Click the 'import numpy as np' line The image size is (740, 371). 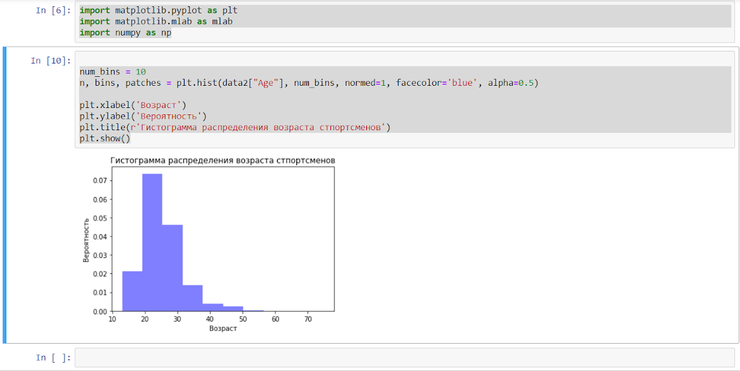pyautogui.click(x=126, y=33)
